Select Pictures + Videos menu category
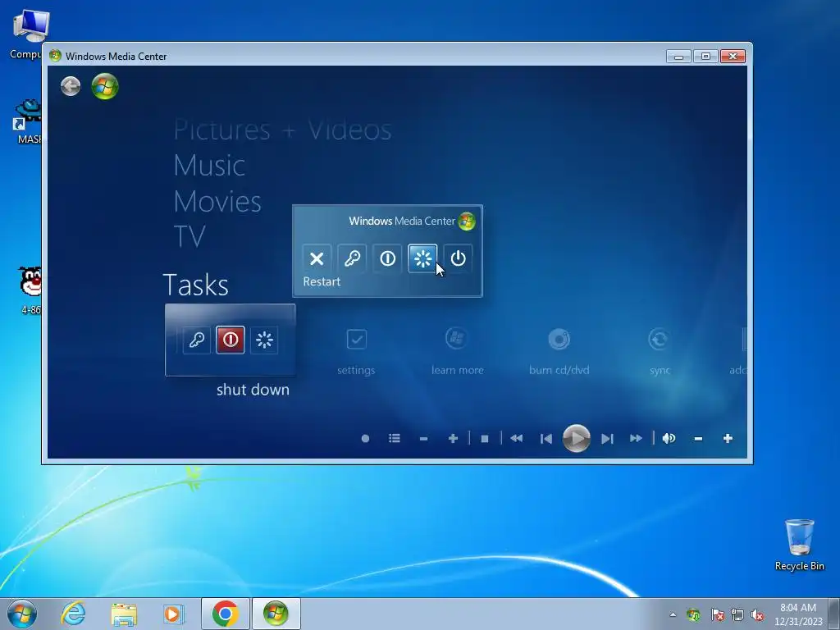The width and height of the screenshot is (840, 630). click(x=282, y=130)
